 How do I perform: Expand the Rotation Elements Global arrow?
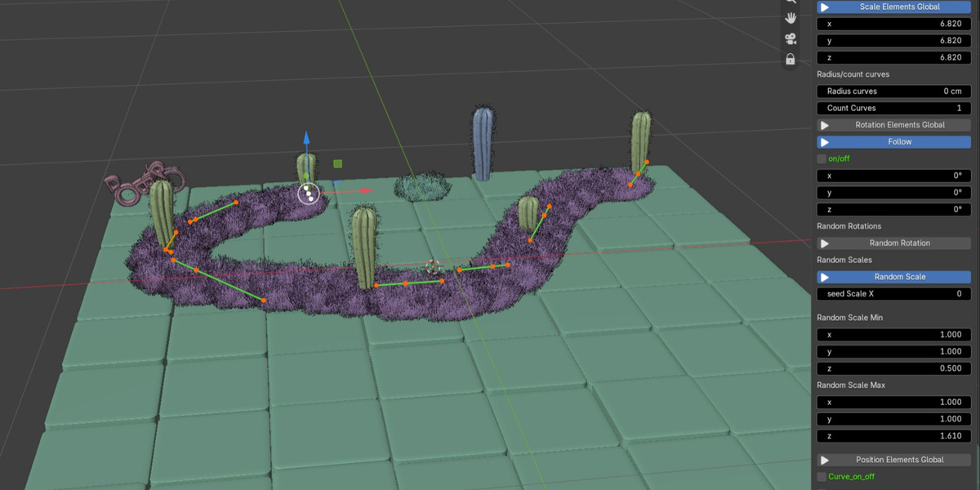[825, 125]
